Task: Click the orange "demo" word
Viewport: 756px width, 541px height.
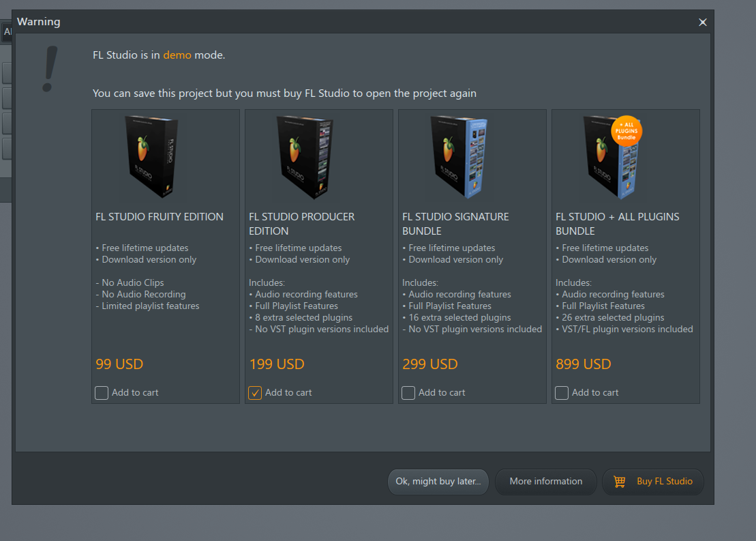Action: (177, 55)
